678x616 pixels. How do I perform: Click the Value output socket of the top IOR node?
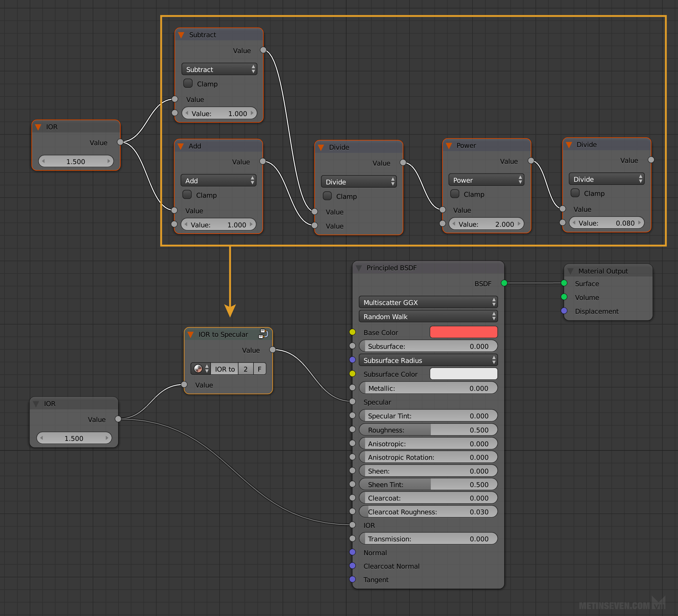tap(120, 142)
